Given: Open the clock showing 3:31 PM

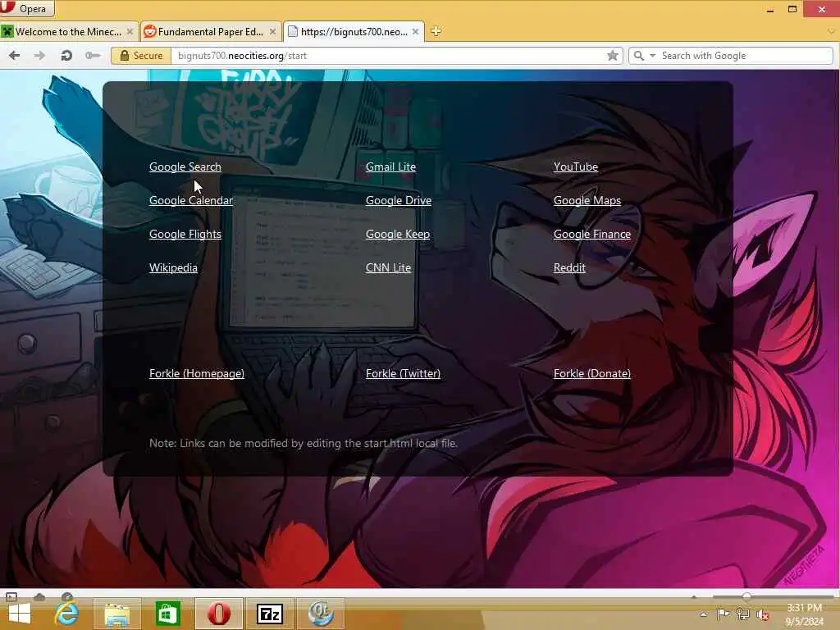Looking at the screenshot, I should (x=804, y=614).
